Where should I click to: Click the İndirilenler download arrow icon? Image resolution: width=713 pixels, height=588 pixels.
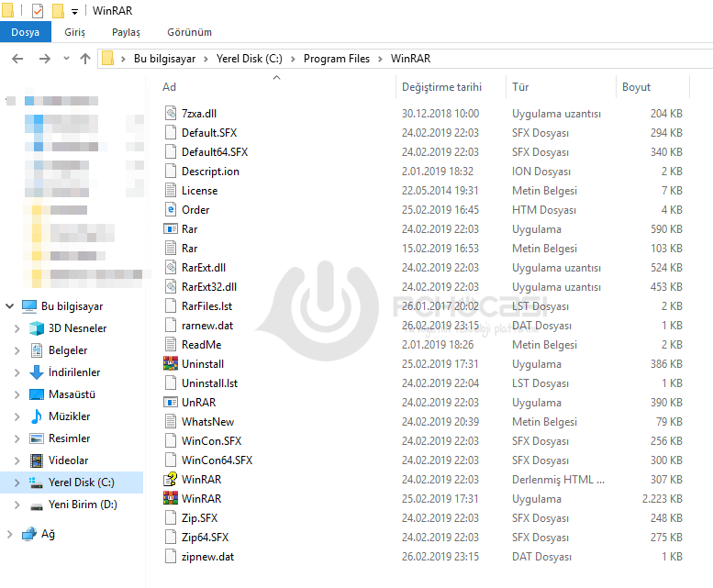pyautogui.click(x=37, y=372)
